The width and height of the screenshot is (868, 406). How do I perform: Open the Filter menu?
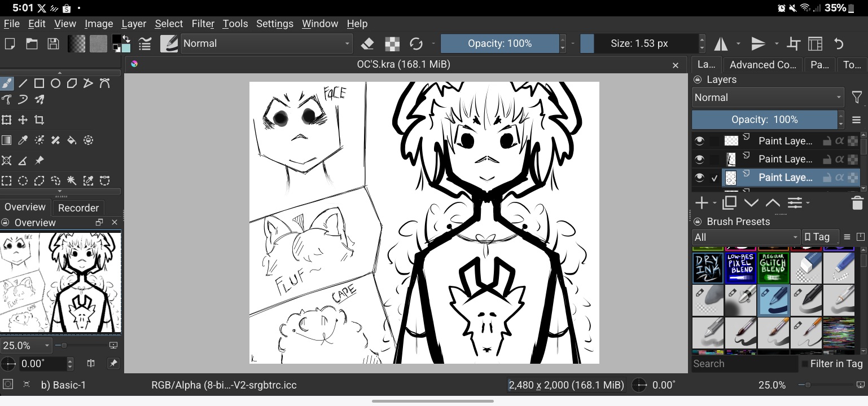(203, 24)
